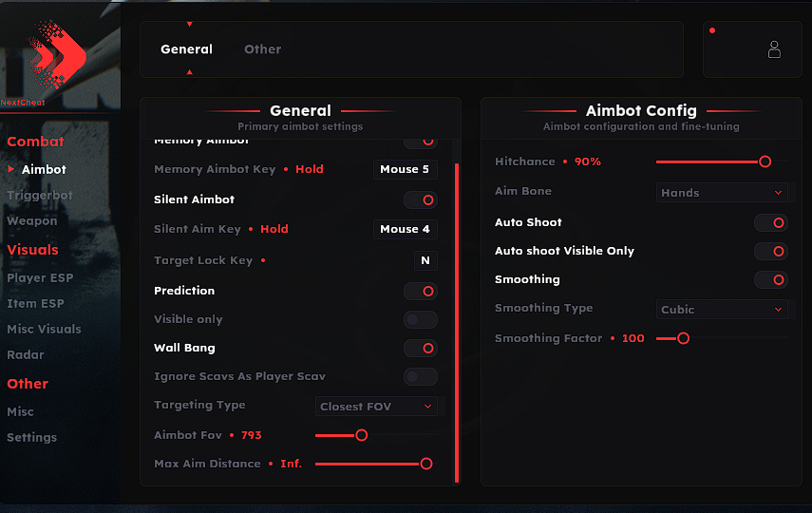Switch off the Smoothing toggle

771,280
